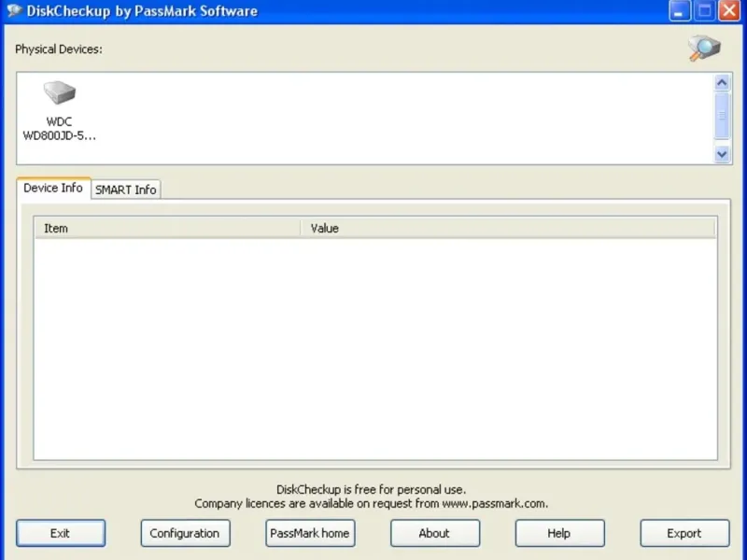Click the DiskCheckup title bar app icon
This screenshot has height=560, width=747.
14,10
